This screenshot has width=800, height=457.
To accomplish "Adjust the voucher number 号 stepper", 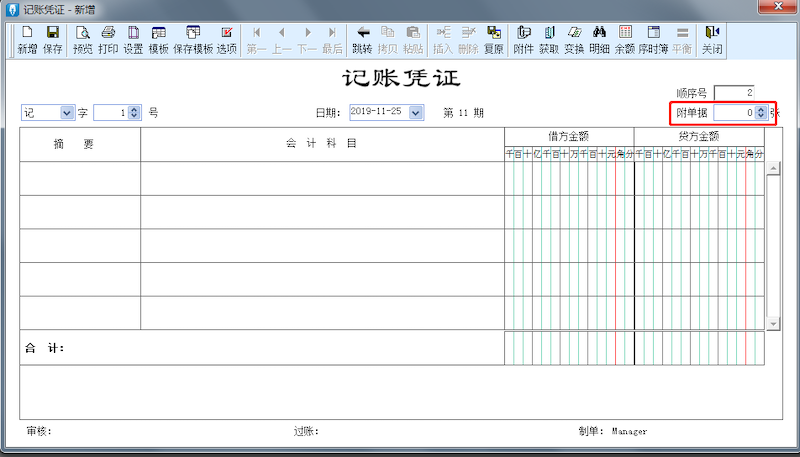I will (x=134, y=112).
